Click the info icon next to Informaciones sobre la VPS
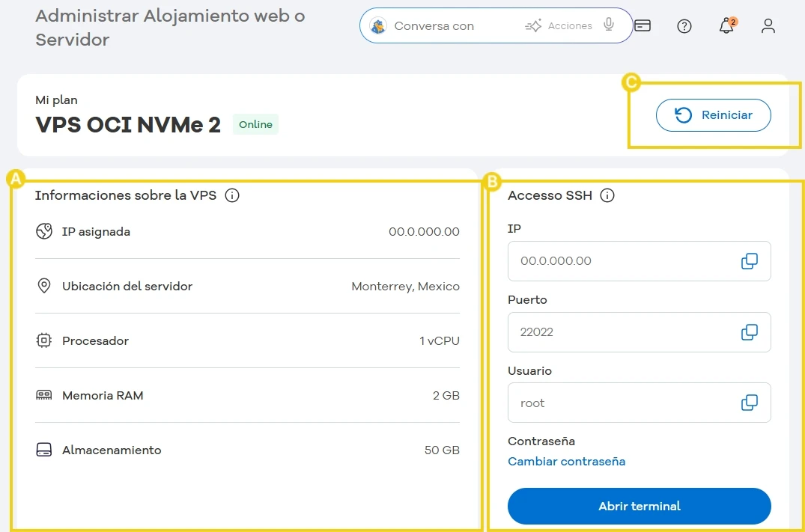 [232, 195]
